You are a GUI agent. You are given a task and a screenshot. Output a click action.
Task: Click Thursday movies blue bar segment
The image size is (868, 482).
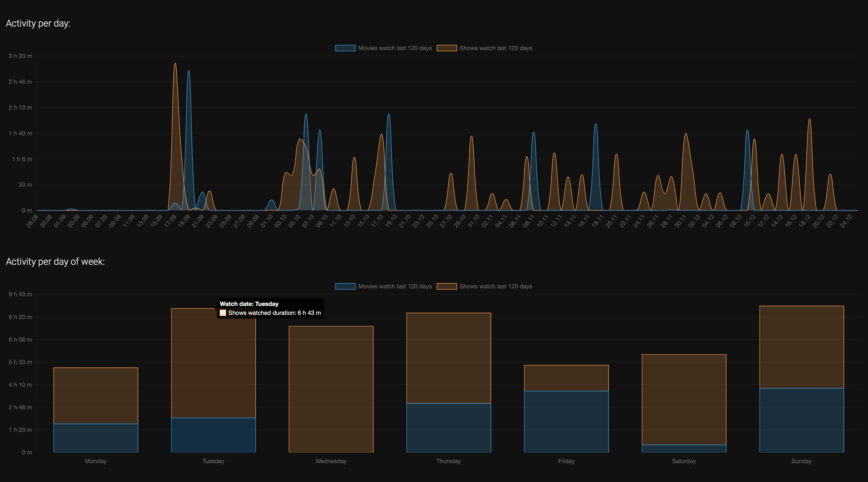(448, 428)
